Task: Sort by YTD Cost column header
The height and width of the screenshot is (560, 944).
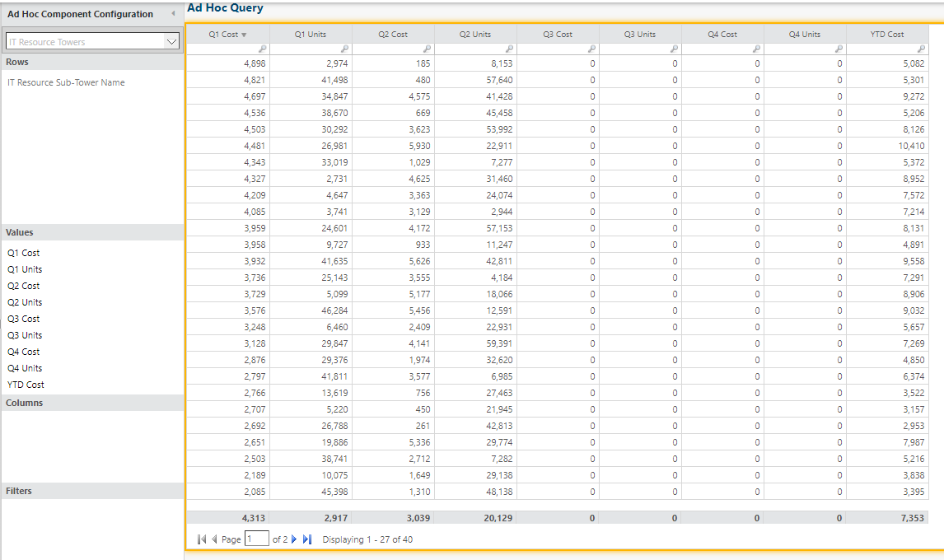Action: [x=887, y=35]
